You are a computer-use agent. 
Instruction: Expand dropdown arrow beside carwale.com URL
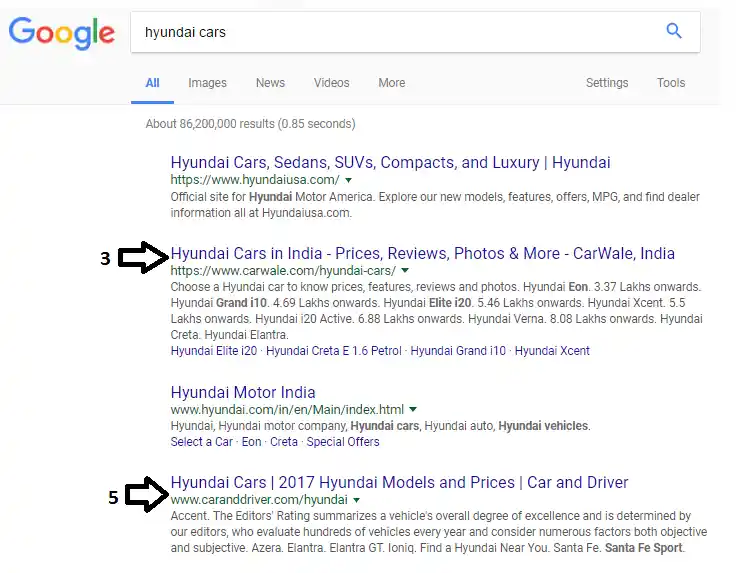tap(405, 271)
